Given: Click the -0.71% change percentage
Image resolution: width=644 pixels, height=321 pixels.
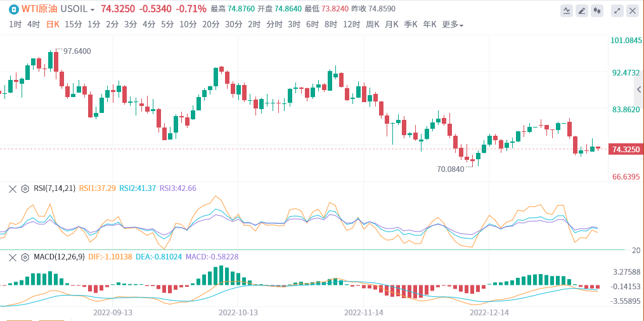Looking at the screenshot, I should (x=191, y=9).
